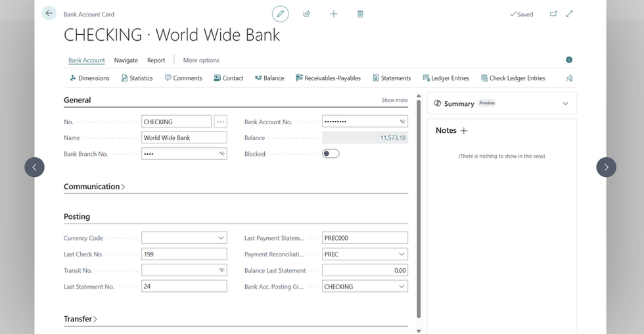This screenshot has width=644, height=334.
Task: Open Bank Acc. Posting Group dropdown
Action: coord(402,287)
